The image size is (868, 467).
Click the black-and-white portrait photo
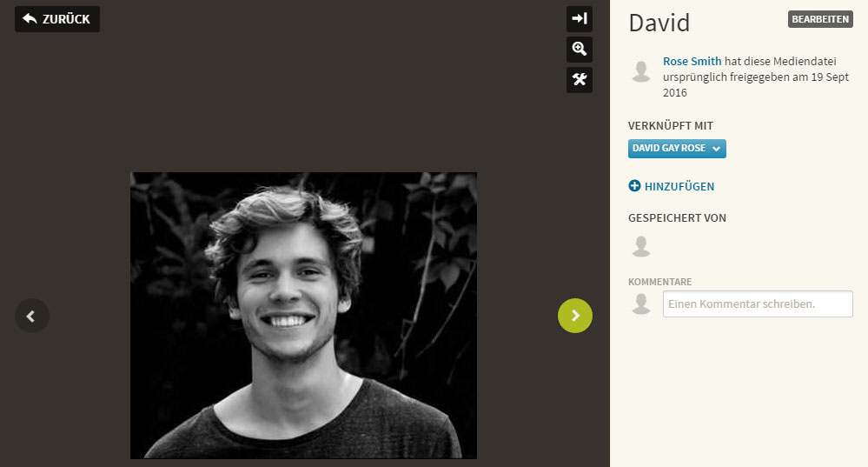(303, 315)
